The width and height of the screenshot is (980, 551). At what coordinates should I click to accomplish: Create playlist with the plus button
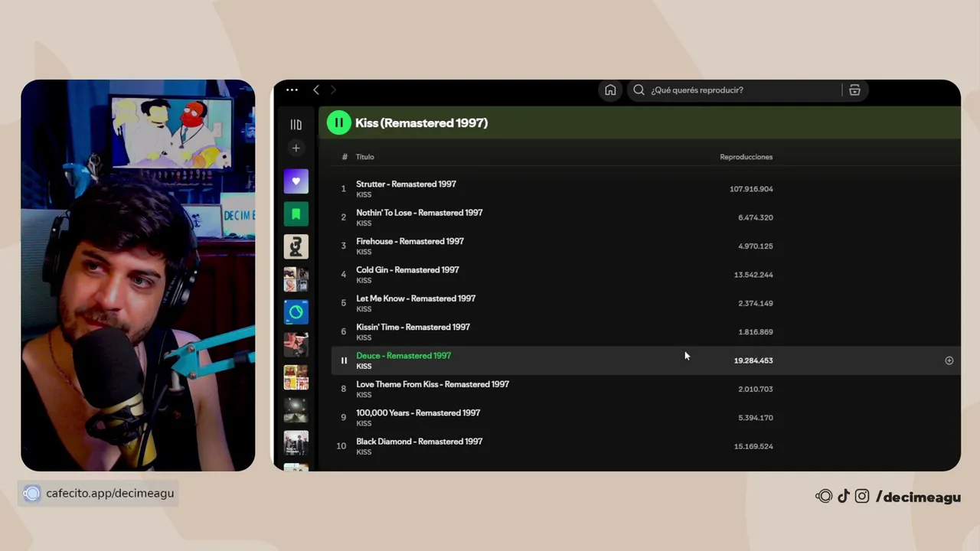click(296, 148)
